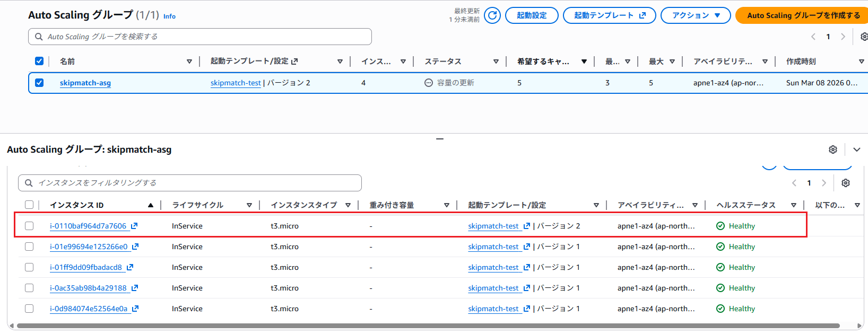Screen dimensions: 868x334
Task: Collapse the skipmatch-asg details panel chevron
Action: 856,150
